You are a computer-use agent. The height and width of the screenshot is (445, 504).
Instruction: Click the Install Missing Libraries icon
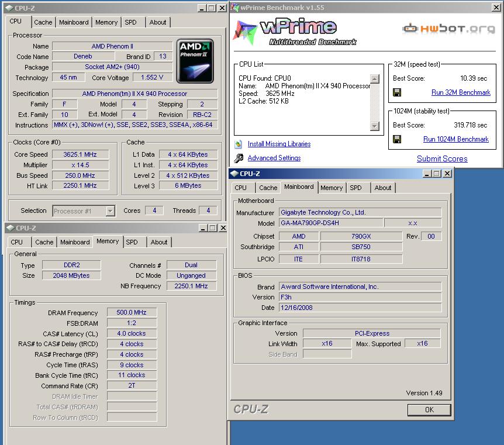coord(238,144)
